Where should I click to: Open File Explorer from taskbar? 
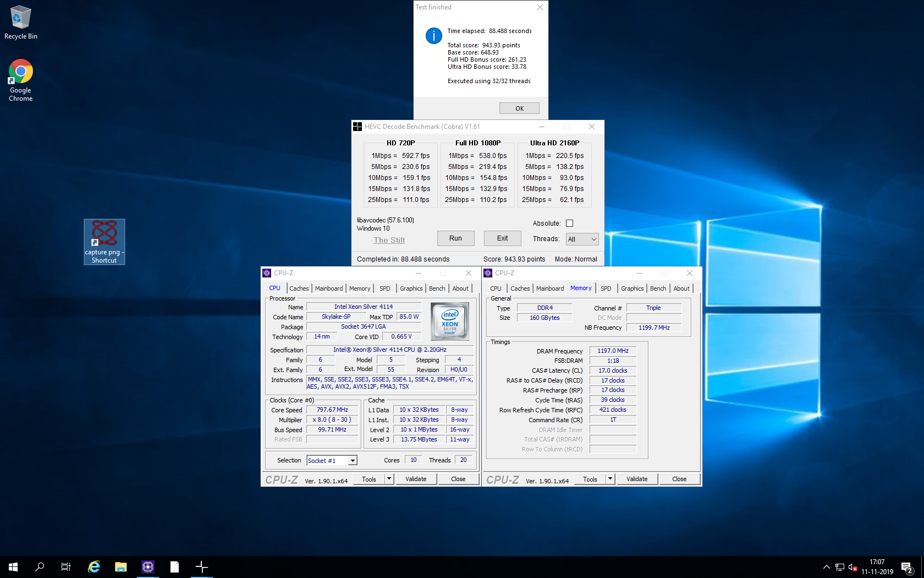(x=121, y=566)
